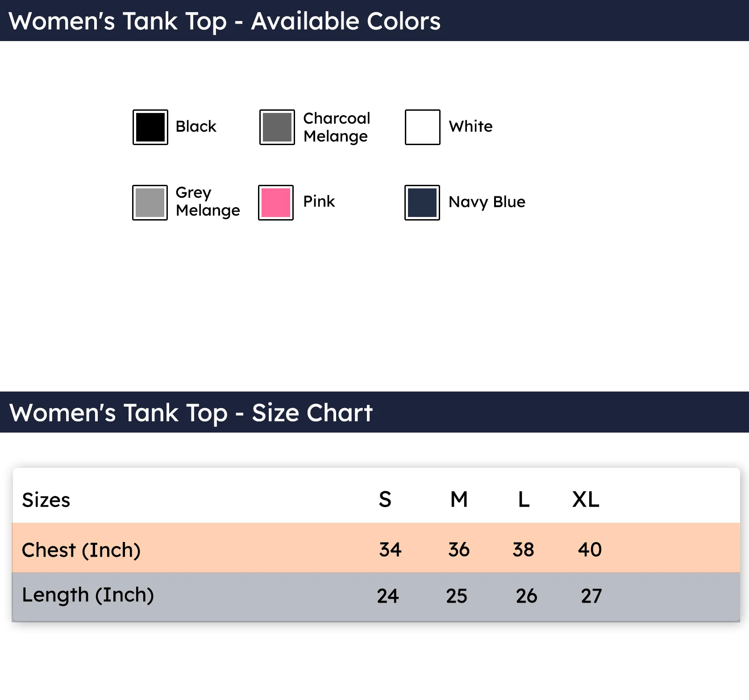
Task: Select the XL size column header
Action: coord(586,500)
